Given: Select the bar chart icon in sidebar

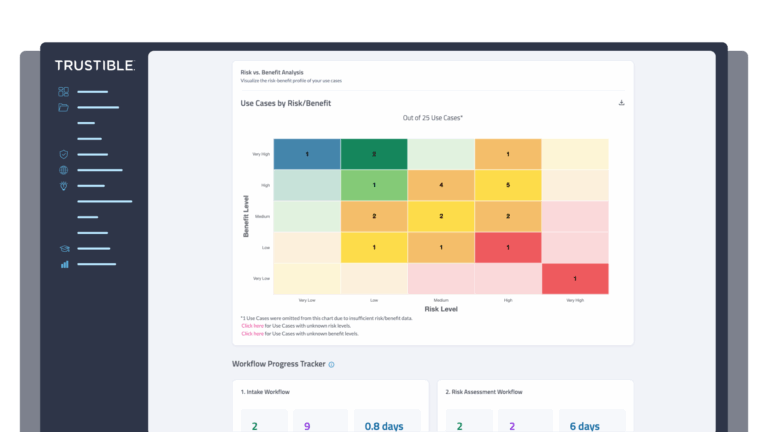Looking at the screenshot, I should tap(63, 264).
